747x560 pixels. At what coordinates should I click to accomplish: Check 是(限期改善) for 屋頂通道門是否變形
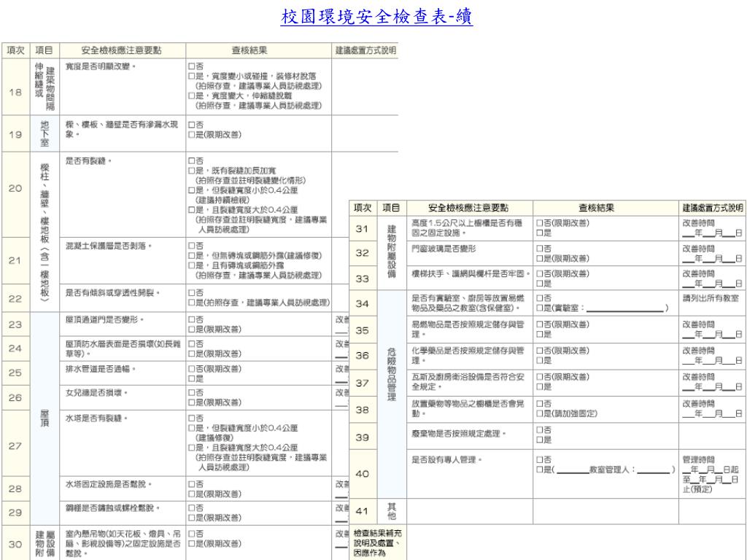point(192,329)
